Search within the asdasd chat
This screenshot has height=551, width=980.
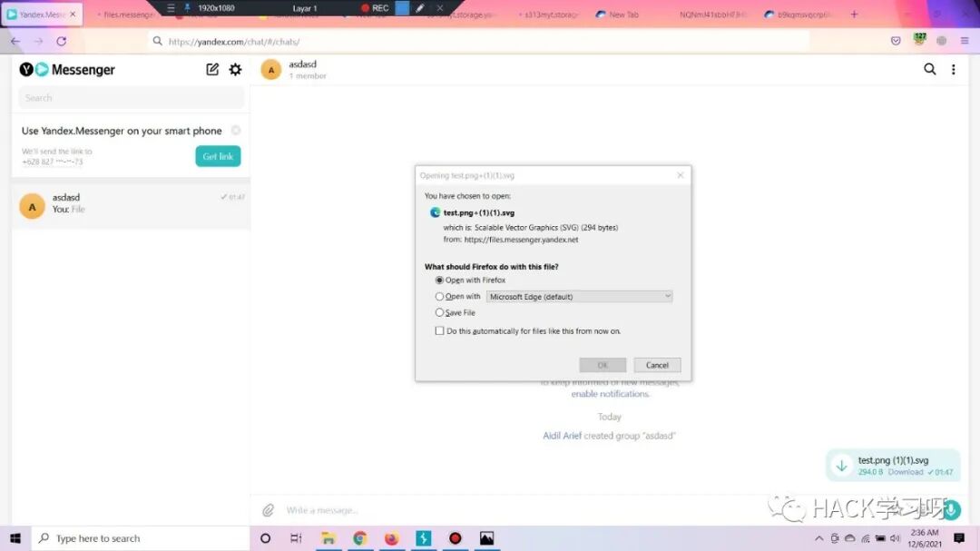(x=930, y=69)
